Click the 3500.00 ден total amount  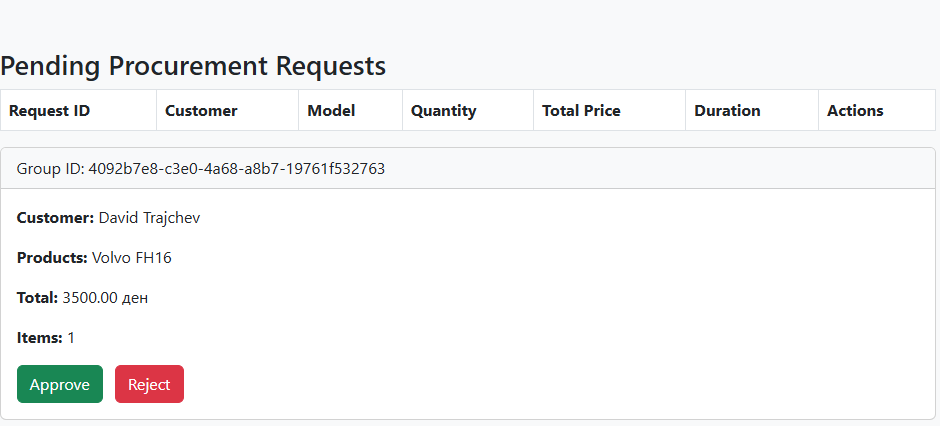click(x=105, y=298)
